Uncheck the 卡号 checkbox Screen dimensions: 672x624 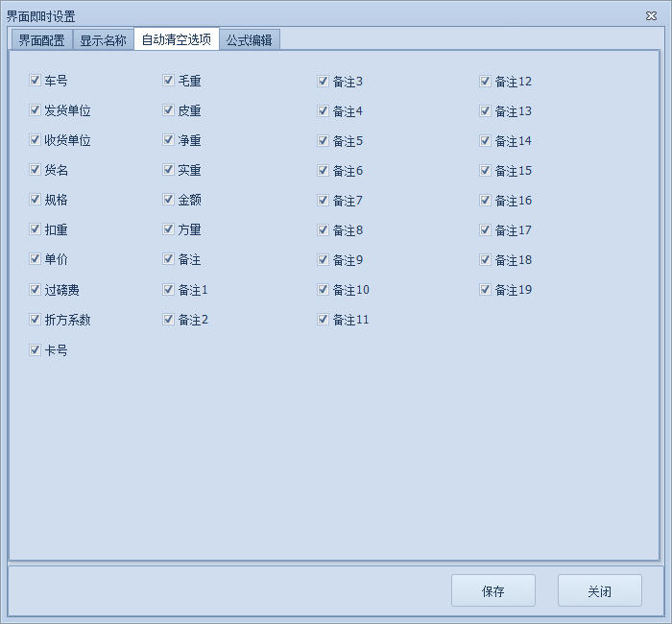point(35,350)
